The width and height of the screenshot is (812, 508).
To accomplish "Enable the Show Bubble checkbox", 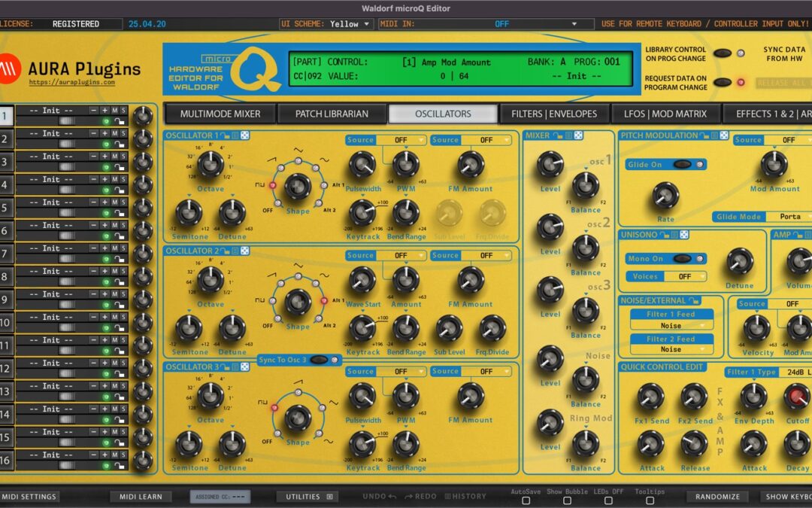I will click(567, 500).
